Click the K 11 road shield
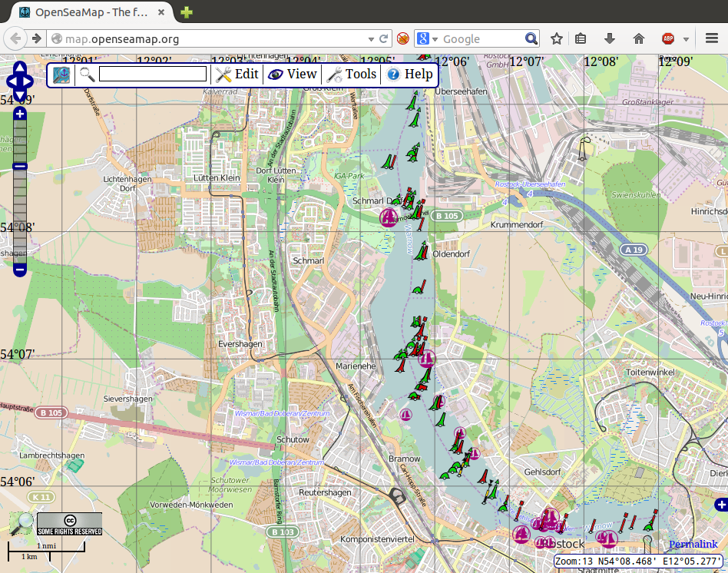728x573 pixels. [41, 497]
